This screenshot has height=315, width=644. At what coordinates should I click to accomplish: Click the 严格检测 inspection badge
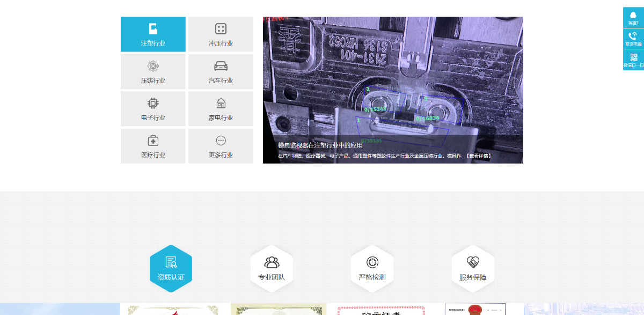pyautogui.click(x=372, y=268)
